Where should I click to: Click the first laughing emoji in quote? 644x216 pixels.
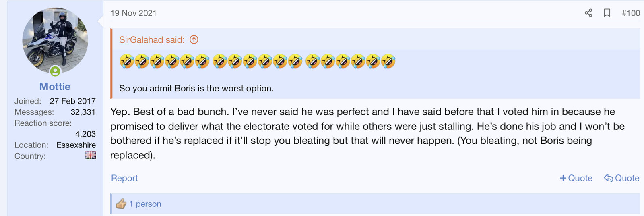126,61
